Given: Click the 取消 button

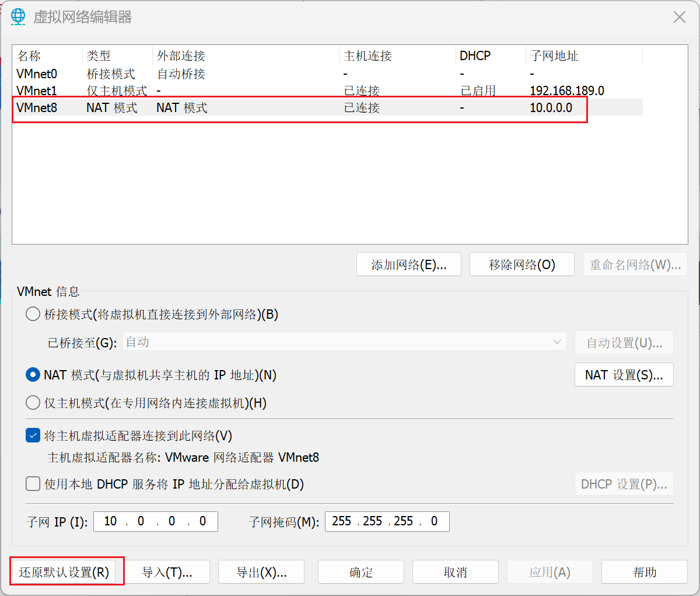Looking at the screenshot, I should [456, 572].
